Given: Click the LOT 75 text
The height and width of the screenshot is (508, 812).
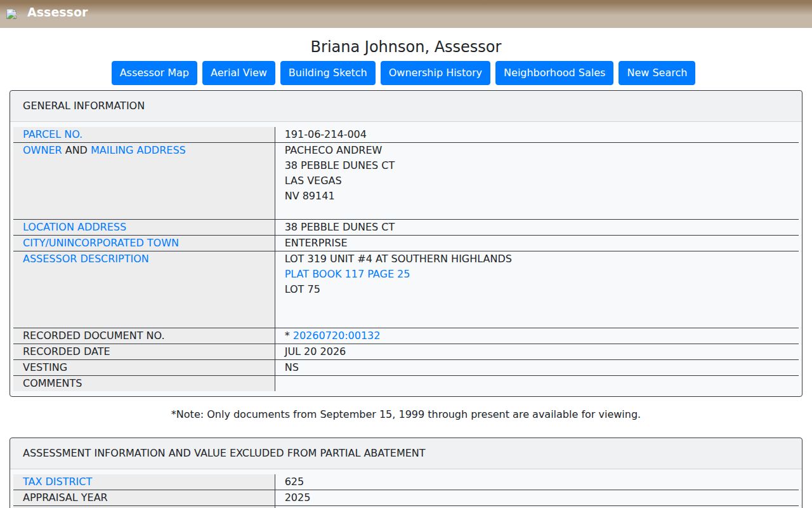Looking at the screenshot, I should tap(303, 290).
